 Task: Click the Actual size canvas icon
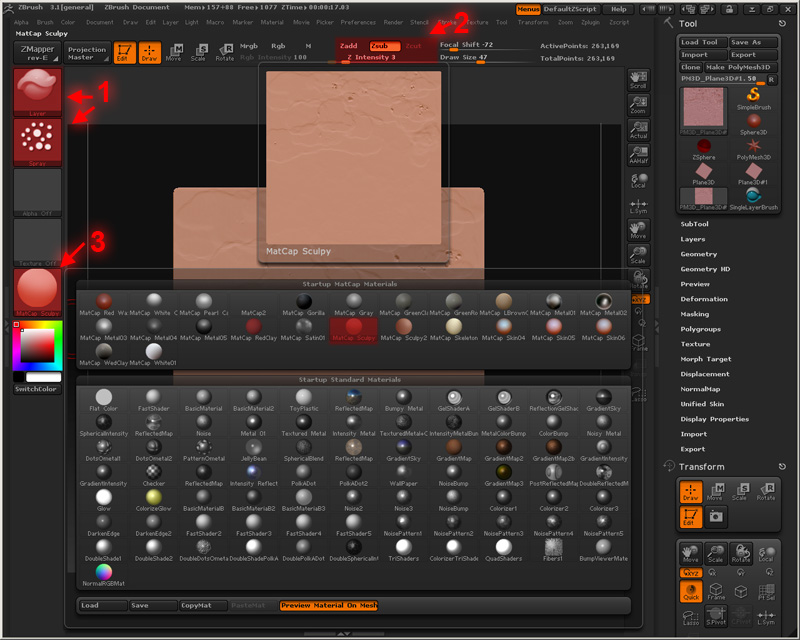tap(638, 130)
